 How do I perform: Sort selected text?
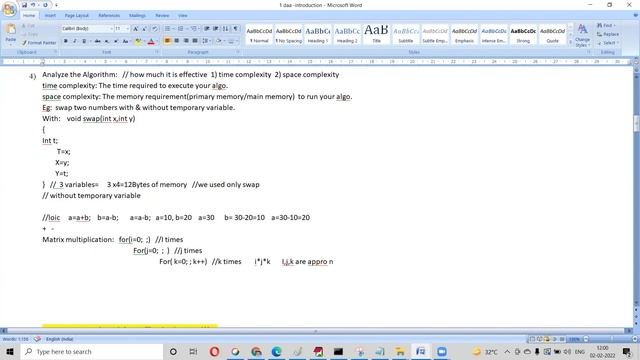225,29
